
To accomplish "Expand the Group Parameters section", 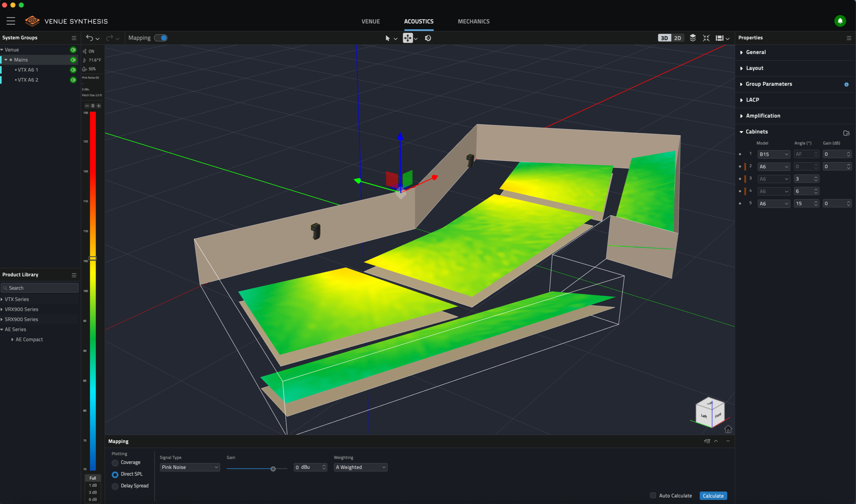I will pyautogui.click(x=769, y=84).
